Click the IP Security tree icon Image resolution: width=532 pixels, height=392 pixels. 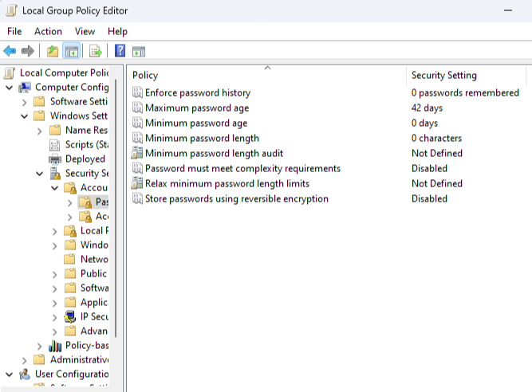pos(70,317)
